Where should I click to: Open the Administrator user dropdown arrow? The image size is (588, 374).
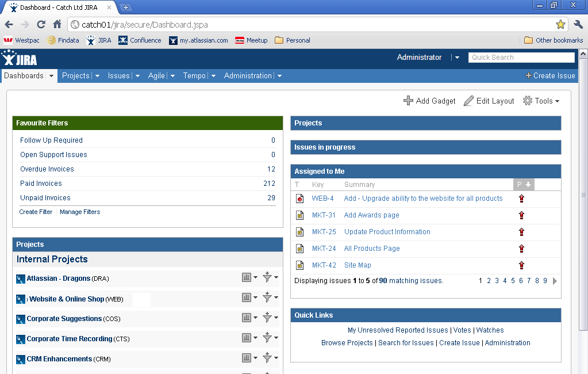pos(457,58)
